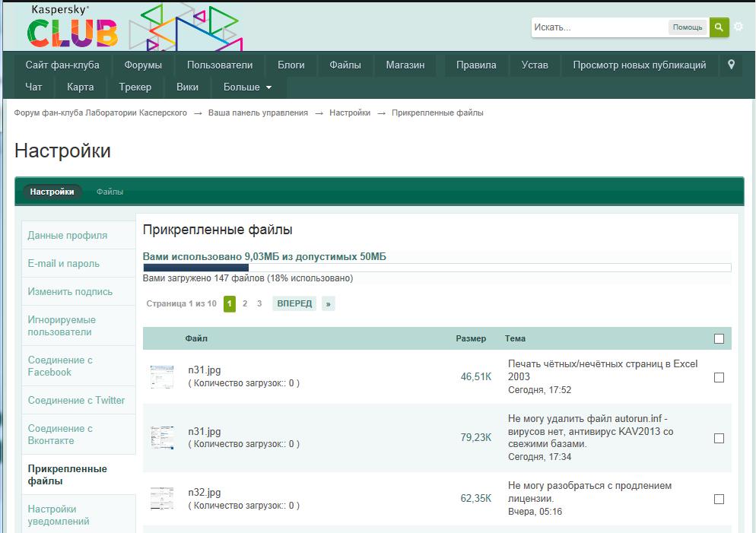Check the box for n32.jpg file
The width and height of the screenshot is (756, 533).
point(719,499)
